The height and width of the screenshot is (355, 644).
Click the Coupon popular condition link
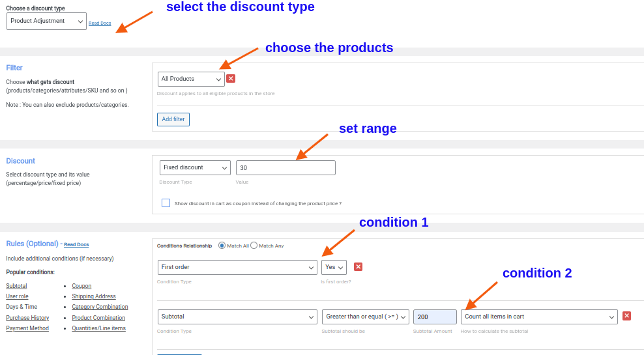(x=81, y=286)
